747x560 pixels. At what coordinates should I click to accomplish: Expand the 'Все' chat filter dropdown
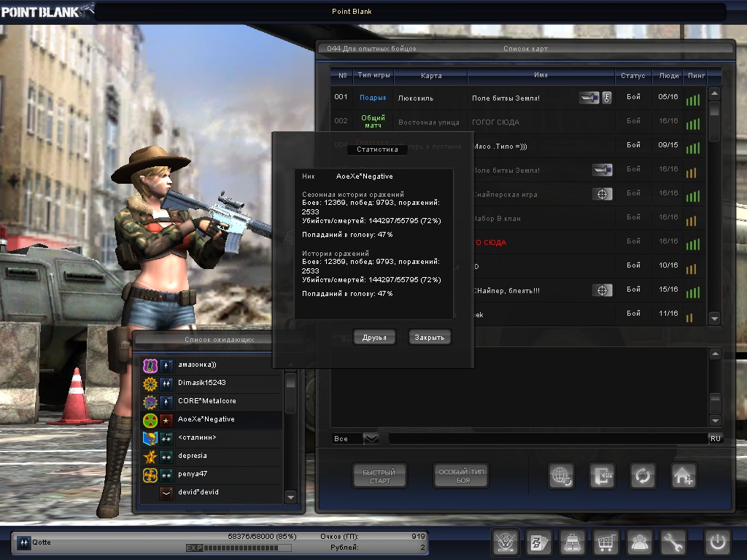371,438
